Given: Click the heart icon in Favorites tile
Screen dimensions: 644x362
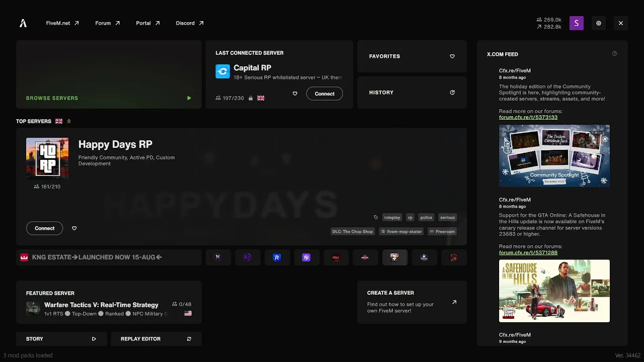Looking at the screenshot, I should [452, 56].
